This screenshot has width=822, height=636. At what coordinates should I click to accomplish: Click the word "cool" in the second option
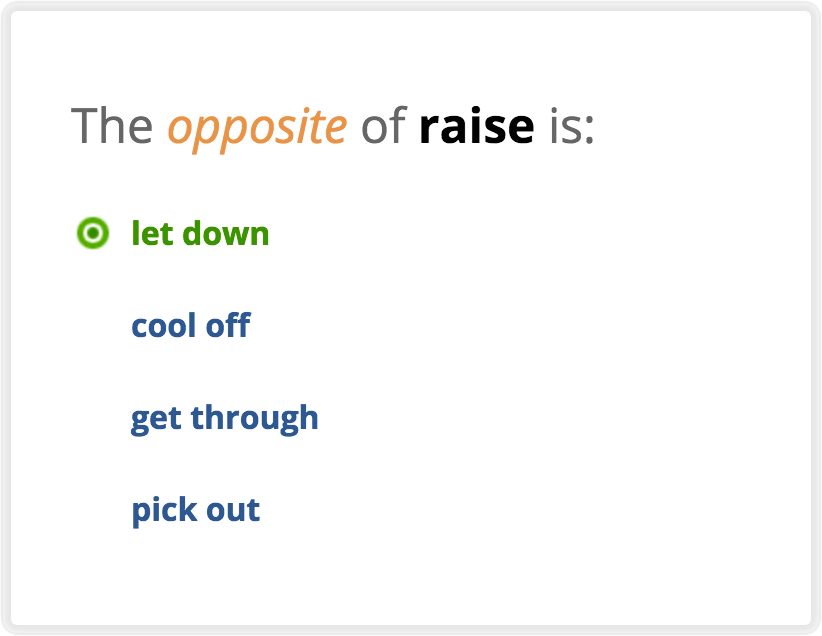162,326
